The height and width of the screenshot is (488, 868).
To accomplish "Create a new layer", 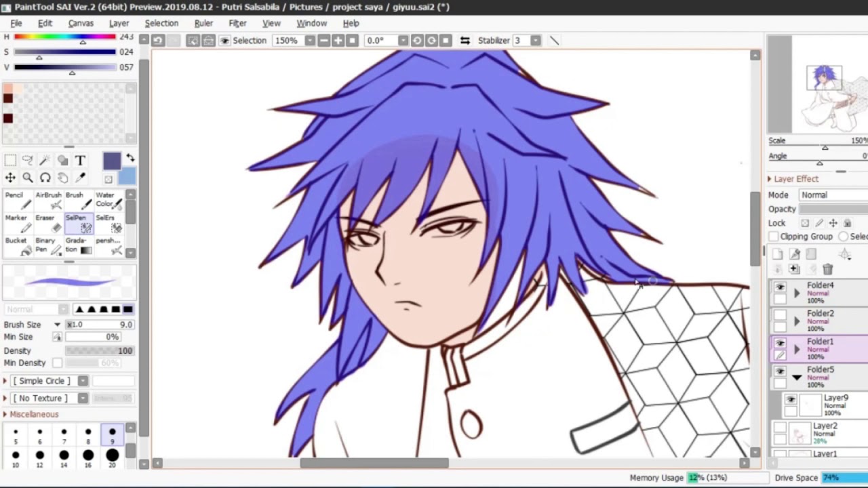I will click(x=778, y=254).
